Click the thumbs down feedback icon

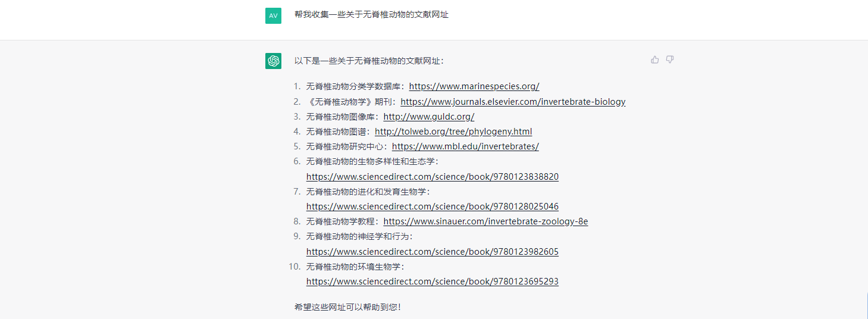pyautogui.click(x=670, y=60)
